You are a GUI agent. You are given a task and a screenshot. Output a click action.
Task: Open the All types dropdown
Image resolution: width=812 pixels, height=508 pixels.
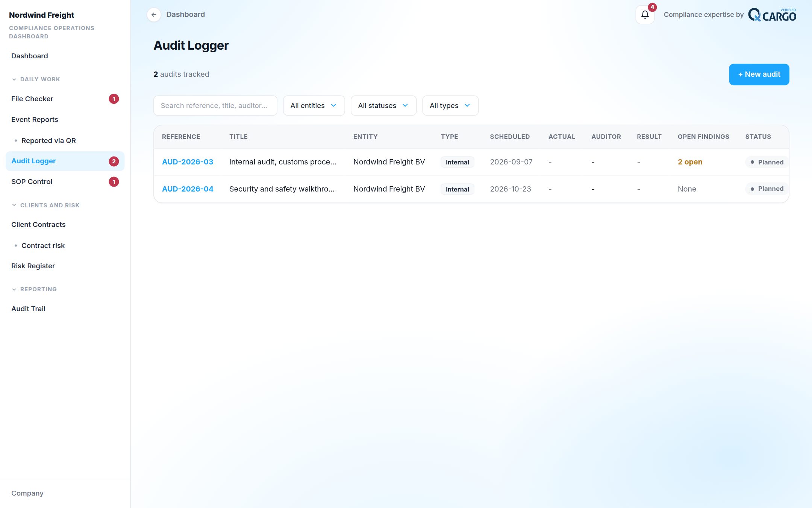450,106
